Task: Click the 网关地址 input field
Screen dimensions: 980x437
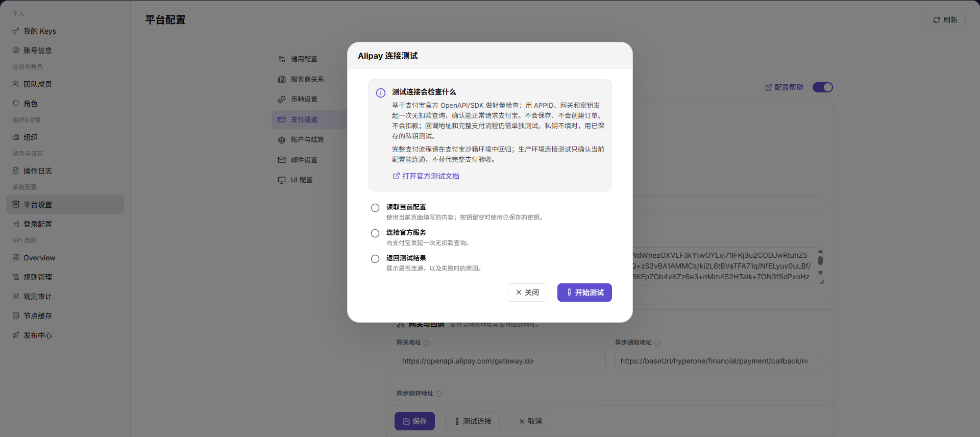Action: (501, 361)
